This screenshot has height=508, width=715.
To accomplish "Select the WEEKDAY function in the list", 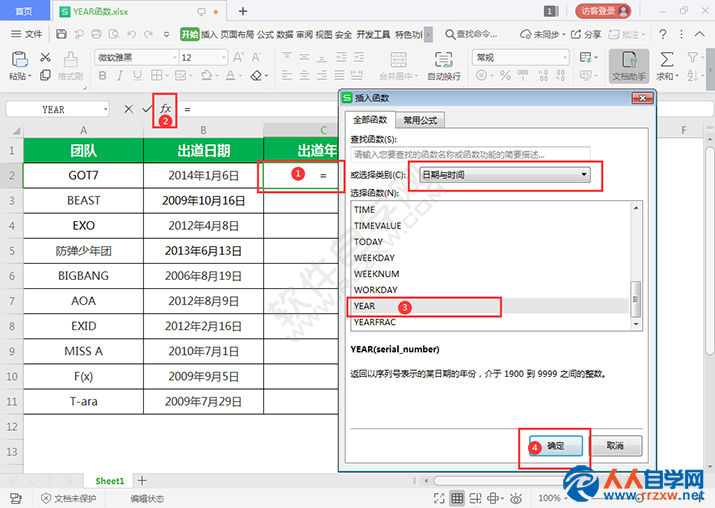I will (491, 258).
